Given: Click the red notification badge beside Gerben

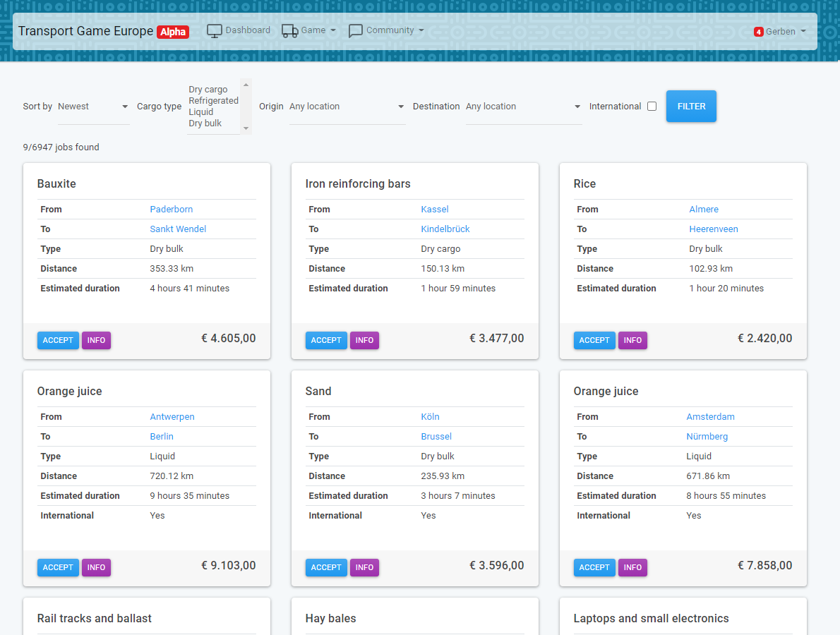Looking at the screenshot, I should click(x=759, y=32).
